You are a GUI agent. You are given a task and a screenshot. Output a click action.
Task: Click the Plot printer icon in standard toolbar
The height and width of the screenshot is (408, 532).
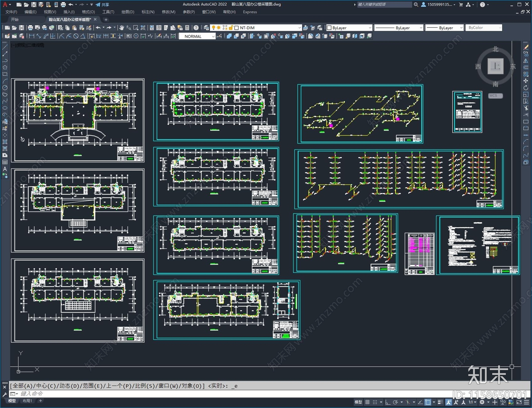tap(30, 28)
